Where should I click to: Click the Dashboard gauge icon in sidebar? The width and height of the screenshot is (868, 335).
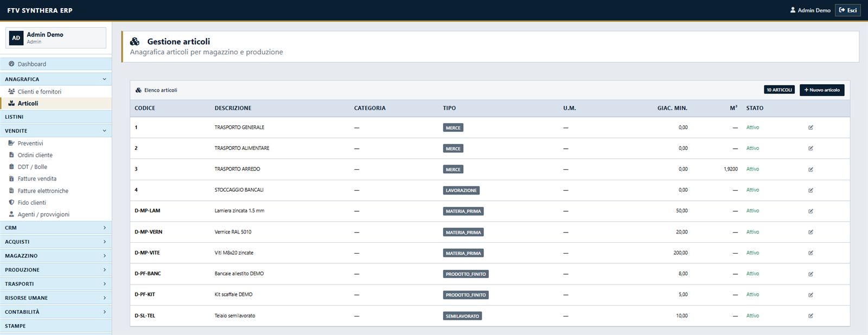pos(11,64)
